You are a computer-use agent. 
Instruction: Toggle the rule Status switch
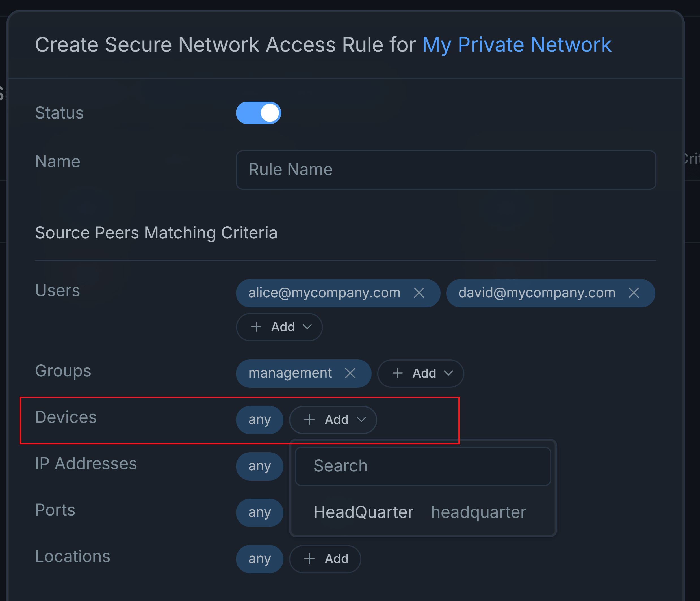(259, 113)
